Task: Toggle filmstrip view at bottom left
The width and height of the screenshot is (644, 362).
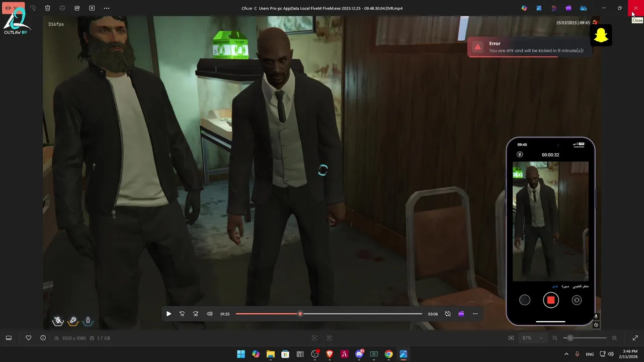Action: point(9,338)
